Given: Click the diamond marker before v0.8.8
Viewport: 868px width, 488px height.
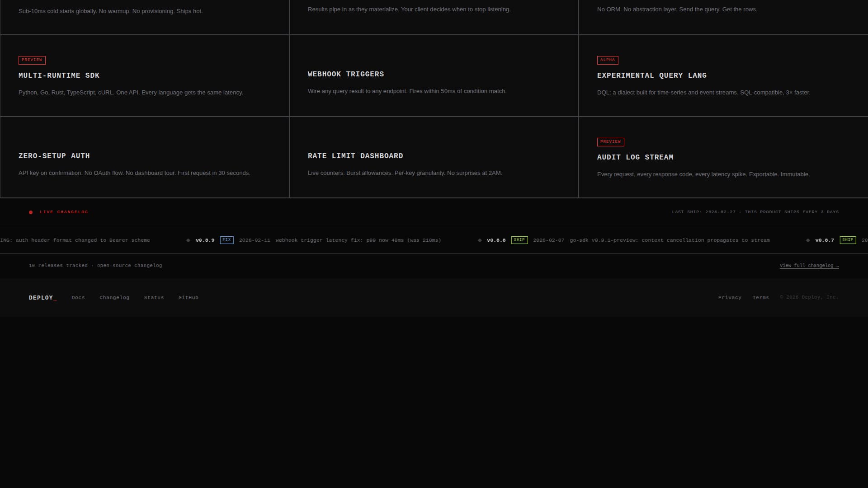Looking at the screenshot, I should coord(480,240).
